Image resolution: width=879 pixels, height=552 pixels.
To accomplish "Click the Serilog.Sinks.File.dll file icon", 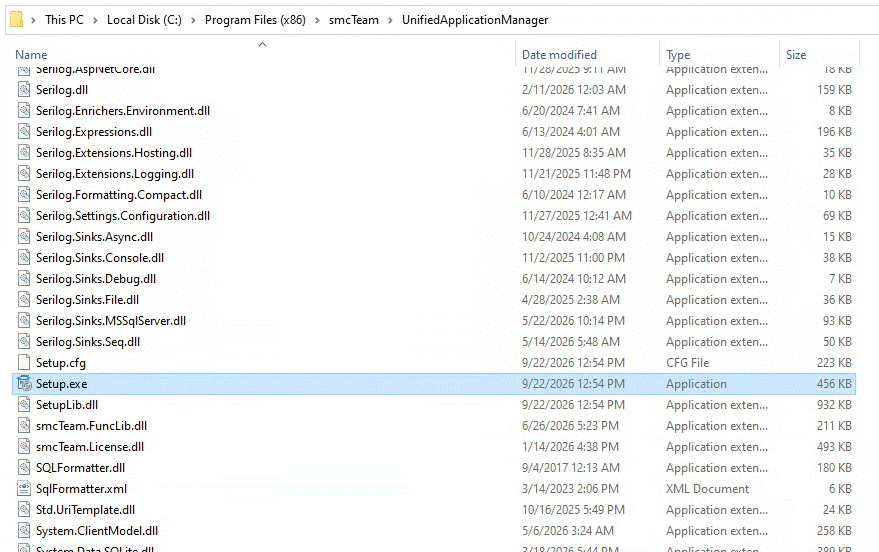I will click(x=24, y=300).
